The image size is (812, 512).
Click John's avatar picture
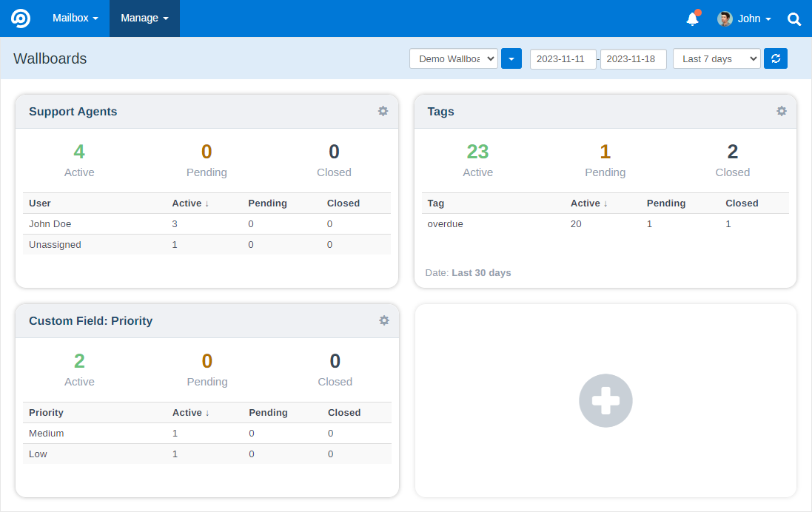coord(725,18)
